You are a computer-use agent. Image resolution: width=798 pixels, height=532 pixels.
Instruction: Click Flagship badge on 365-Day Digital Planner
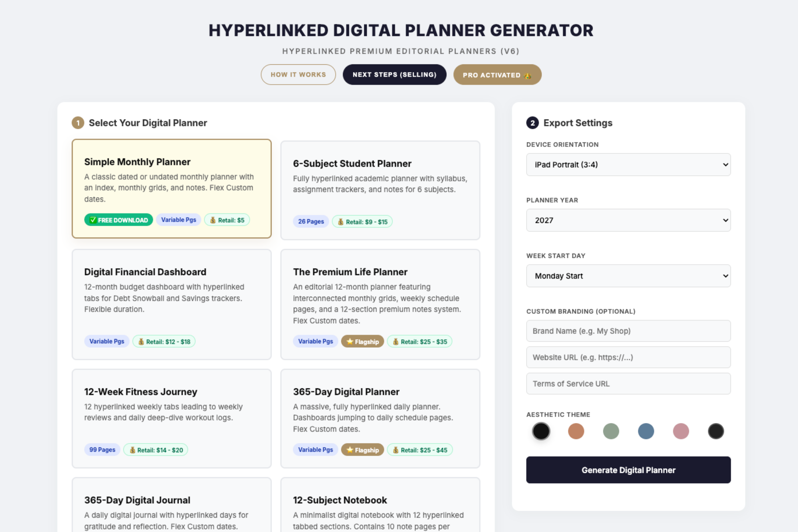point(362,450)
